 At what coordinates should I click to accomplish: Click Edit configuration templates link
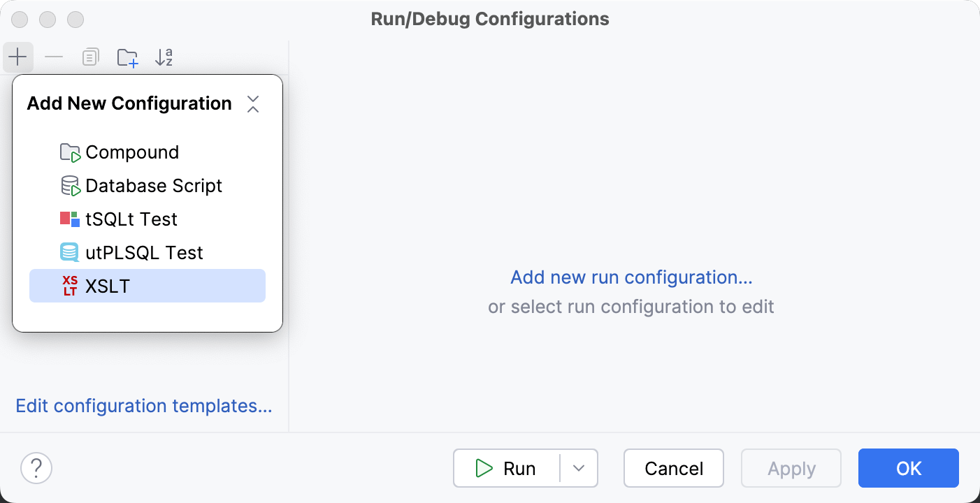[x=144, y=406]
